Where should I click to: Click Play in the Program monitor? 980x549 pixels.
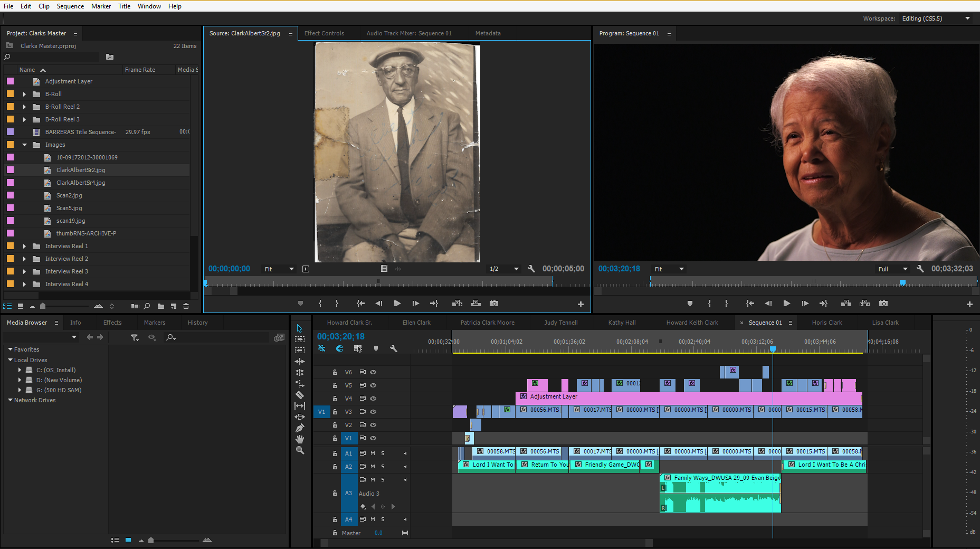(x=786, y=304)
